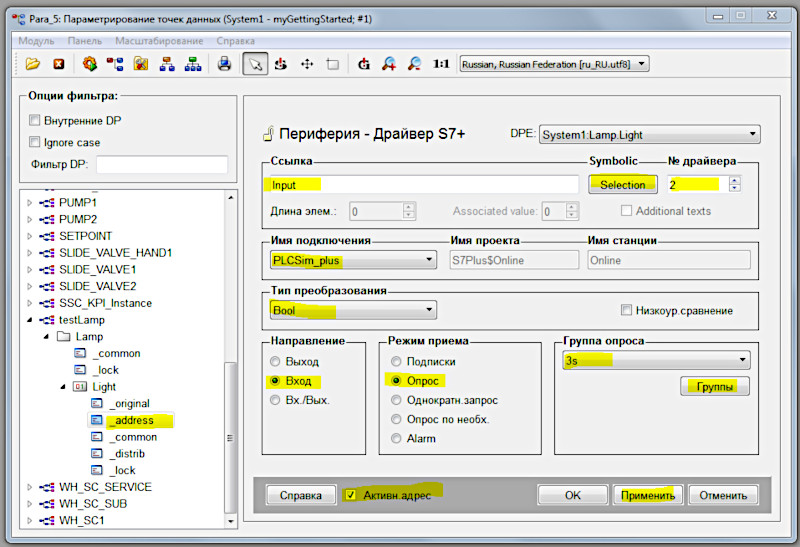Screen dimensions: 800x547
Task: Click the _original config icon
Action: 96,403
